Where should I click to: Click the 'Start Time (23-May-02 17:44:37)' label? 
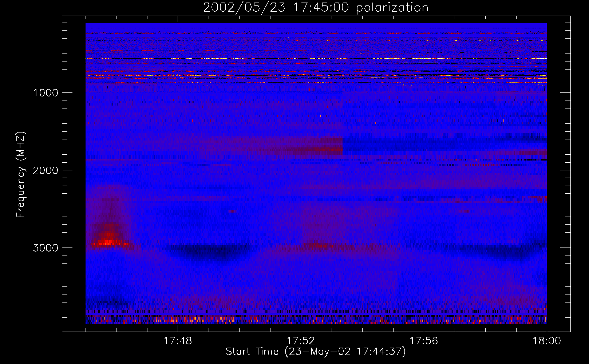tap(316, 352)
